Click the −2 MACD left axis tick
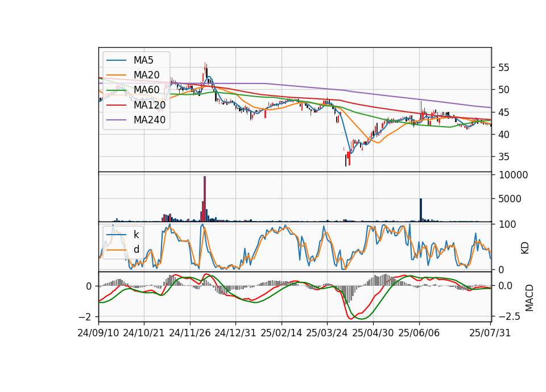 pos(85,317)
